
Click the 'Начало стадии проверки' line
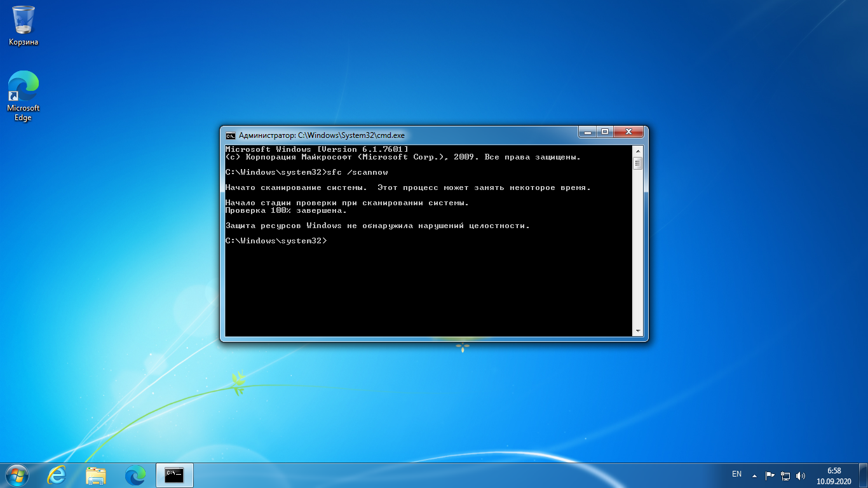pos(347,203)
